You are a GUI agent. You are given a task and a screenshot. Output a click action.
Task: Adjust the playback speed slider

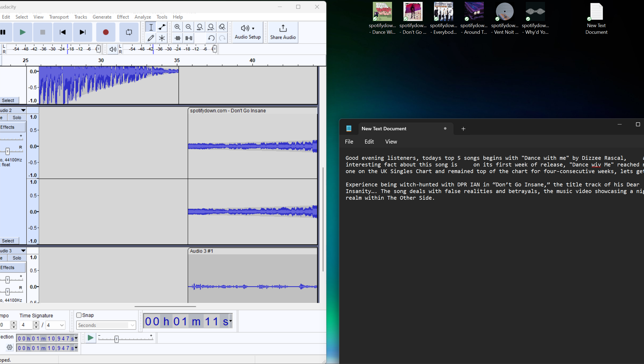[116, 339]
